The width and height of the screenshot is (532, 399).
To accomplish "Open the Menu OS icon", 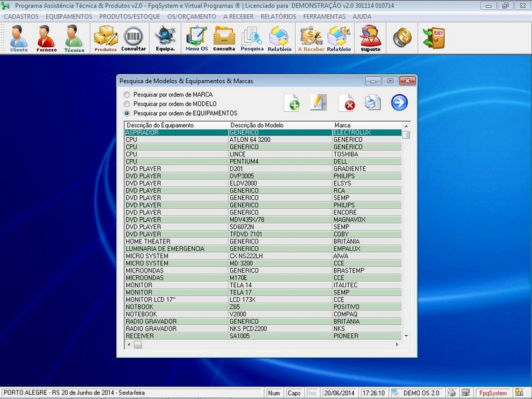I will click(197, 39).
